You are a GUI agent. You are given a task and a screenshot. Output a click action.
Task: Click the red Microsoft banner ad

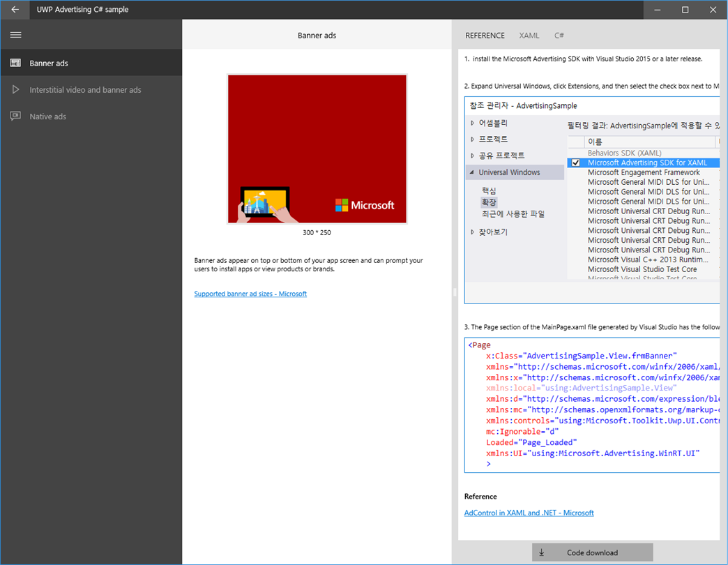(317, 149)
